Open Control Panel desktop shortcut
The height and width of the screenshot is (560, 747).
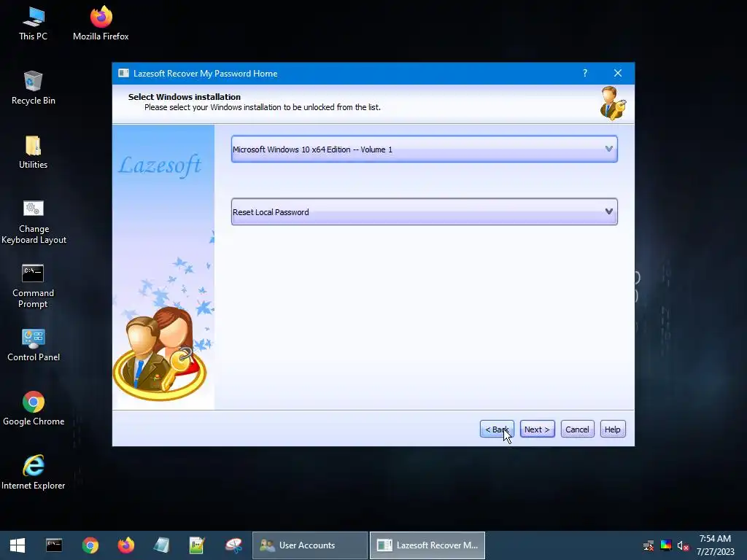point(34,345)
